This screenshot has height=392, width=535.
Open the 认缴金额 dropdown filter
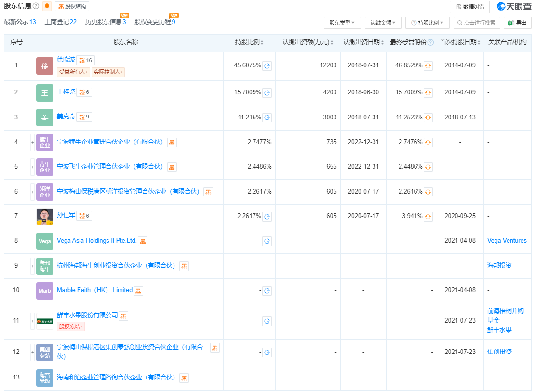pyautogui.click(x=383, y=23)
